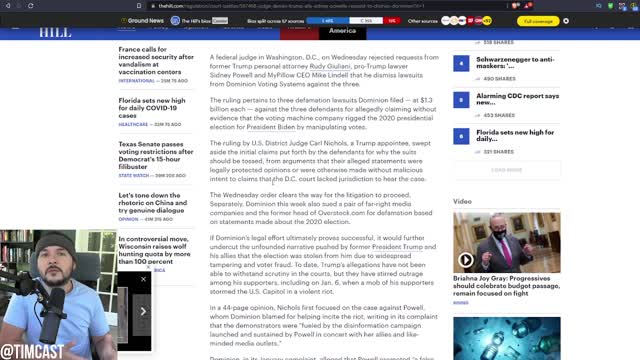Viewport: 640px width, 360px height.
Task: Click the Ground News logo
Action: click(142, 20)
